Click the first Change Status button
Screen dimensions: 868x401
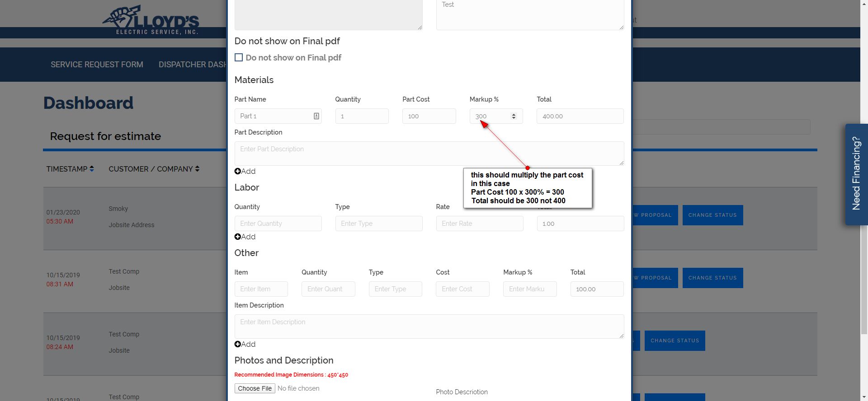point(712,215)
